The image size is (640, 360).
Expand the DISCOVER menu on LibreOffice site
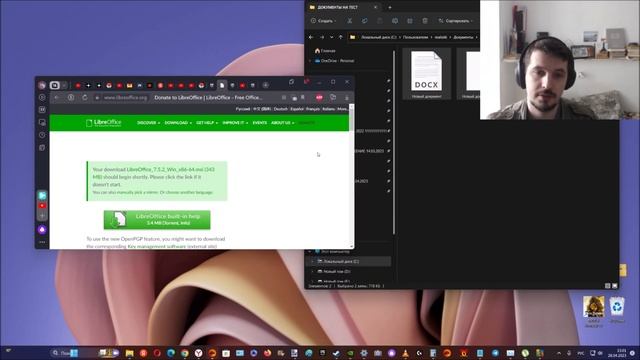(x=148, y=123)
